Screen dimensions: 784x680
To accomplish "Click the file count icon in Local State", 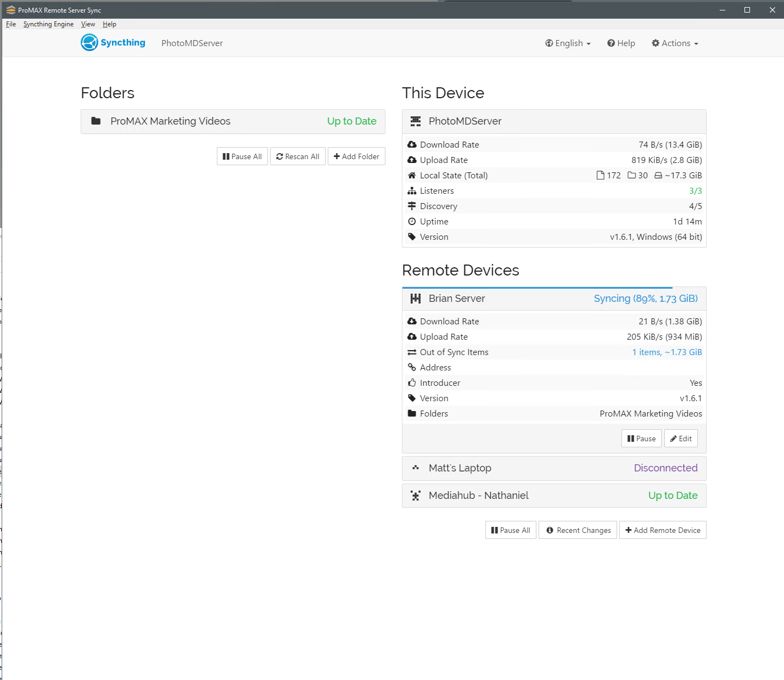I will pos(601,175).
